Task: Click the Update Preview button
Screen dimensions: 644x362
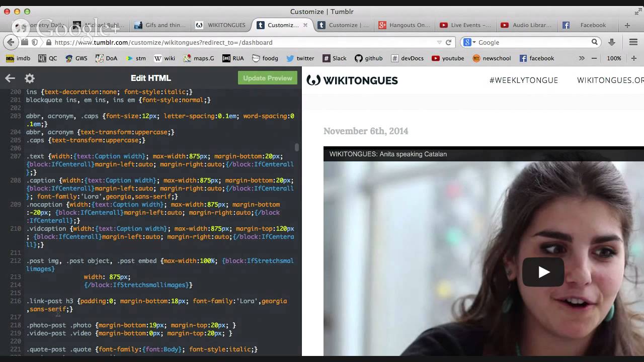Action: [x=268, y=78]
